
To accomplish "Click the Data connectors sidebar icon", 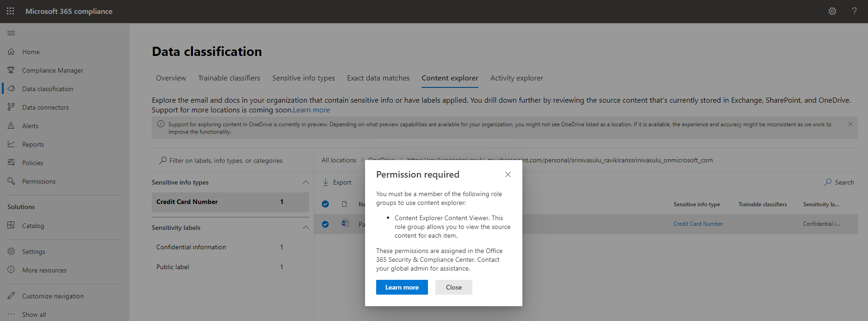I will click(11, 107).
